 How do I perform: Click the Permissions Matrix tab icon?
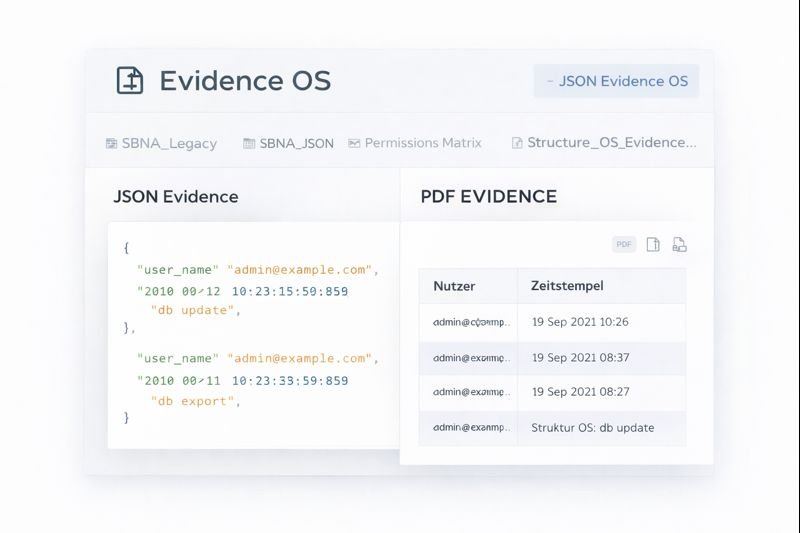[354, 143]
